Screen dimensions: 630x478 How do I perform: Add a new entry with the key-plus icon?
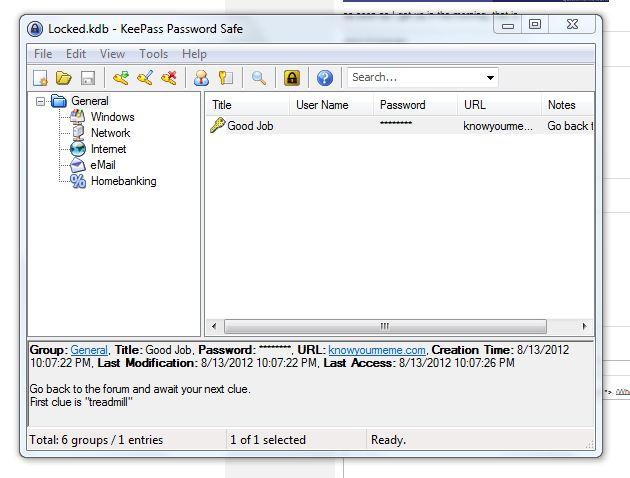(x=121, y=78)
